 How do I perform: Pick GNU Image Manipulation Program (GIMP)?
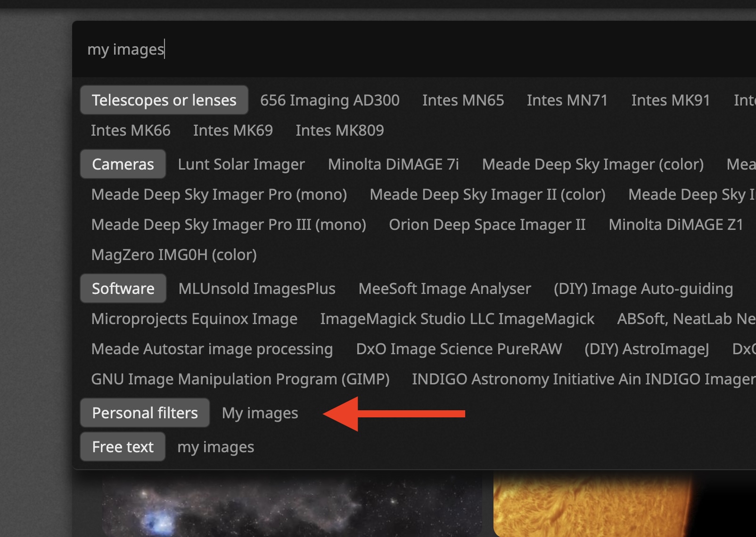pos(240,379)
